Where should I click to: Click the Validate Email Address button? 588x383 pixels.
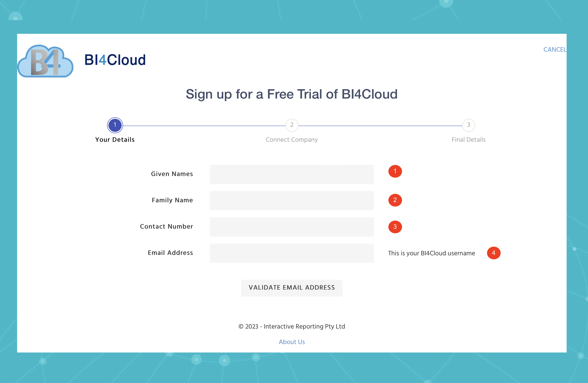tap(292, 288)
